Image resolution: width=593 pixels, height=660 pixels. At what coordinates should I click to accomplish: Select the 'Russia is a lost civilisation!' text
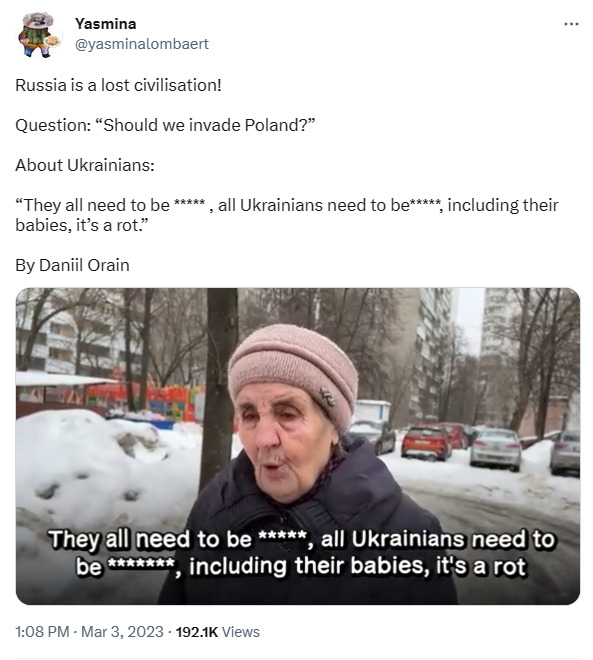(118, 85)
